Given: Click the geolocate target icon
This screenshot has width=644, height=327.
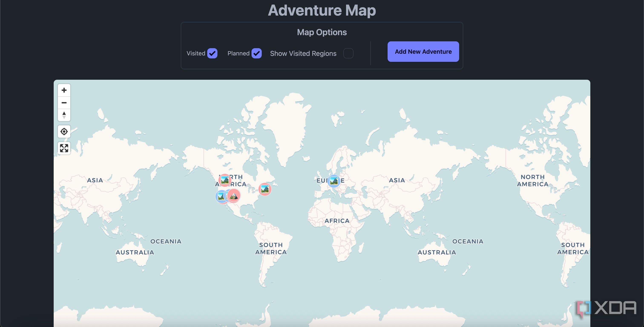Looking at the screenshot, I should click(64, 132).
